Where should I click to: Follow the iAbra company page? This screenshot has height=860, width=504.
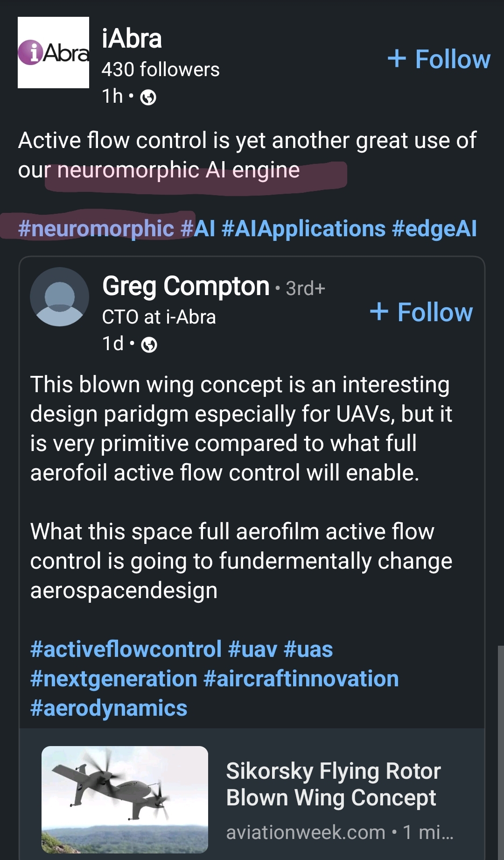(x=439, y=59)
